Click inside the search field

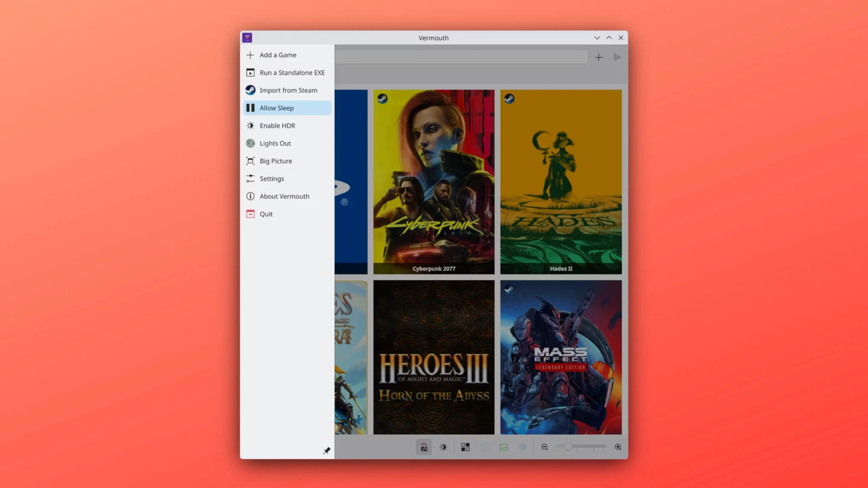click(461, 57)
